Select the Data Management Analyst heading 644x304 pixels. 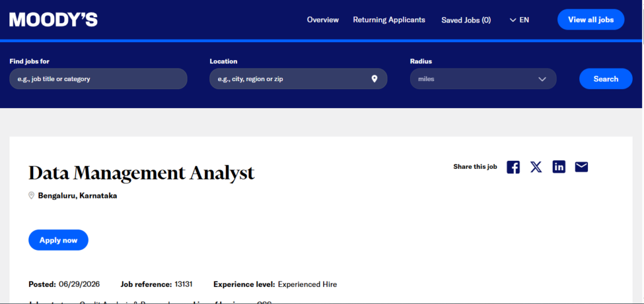[x=142, y=173]
